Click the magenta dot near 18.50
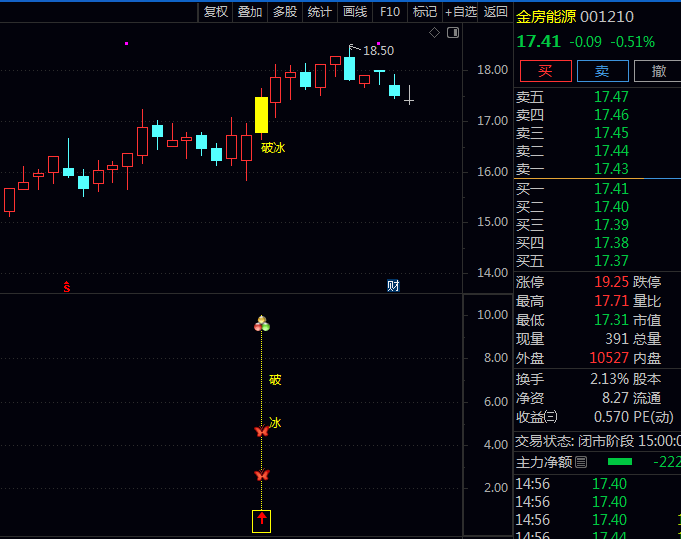 tap(378, 43)
